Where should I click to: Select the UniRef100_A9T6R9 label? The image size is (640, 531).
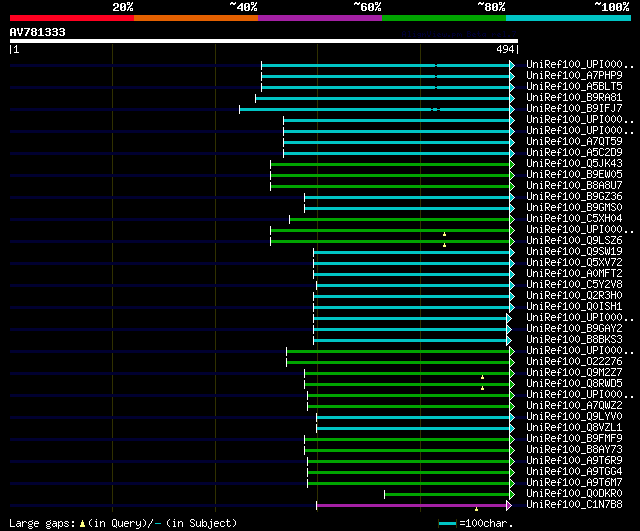tap(574, 461)
